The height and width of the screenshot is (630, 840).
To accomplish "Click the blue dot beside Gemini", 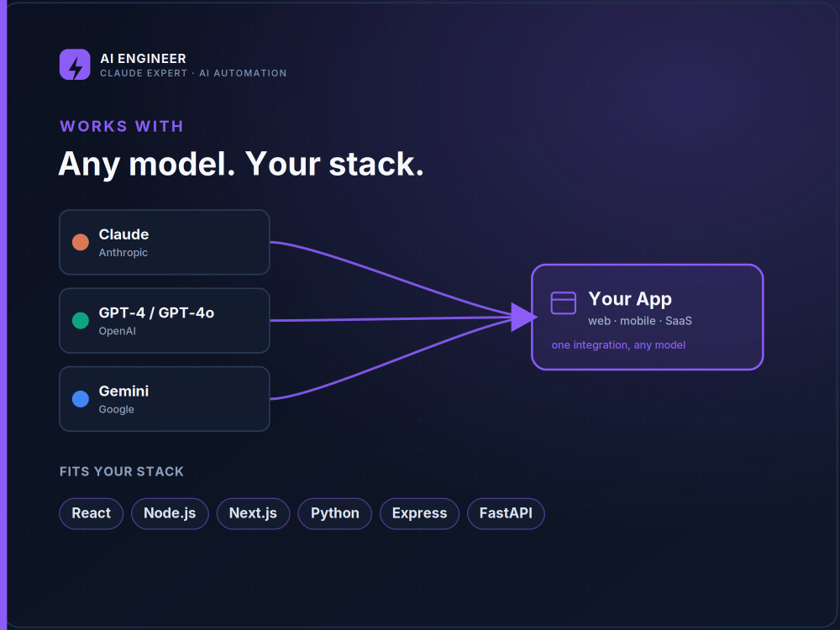I will [81, 398].
